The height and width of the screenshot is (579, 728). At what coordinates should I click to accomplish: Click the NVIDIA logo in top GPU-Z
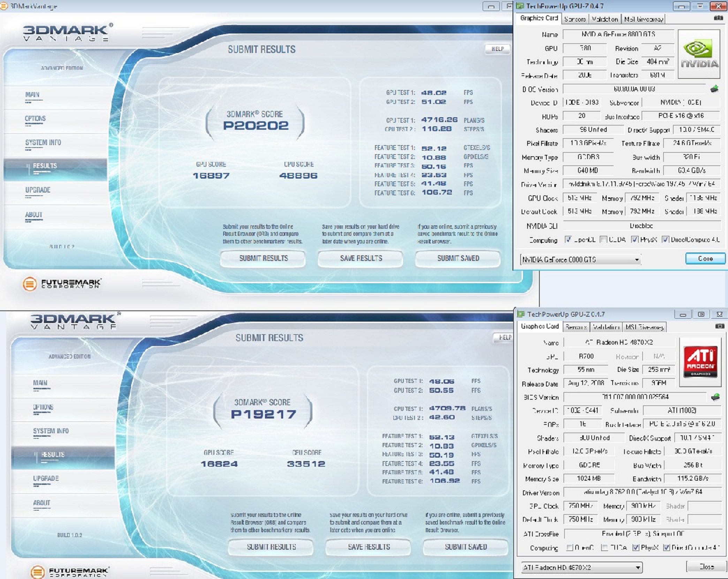point(699,54)
